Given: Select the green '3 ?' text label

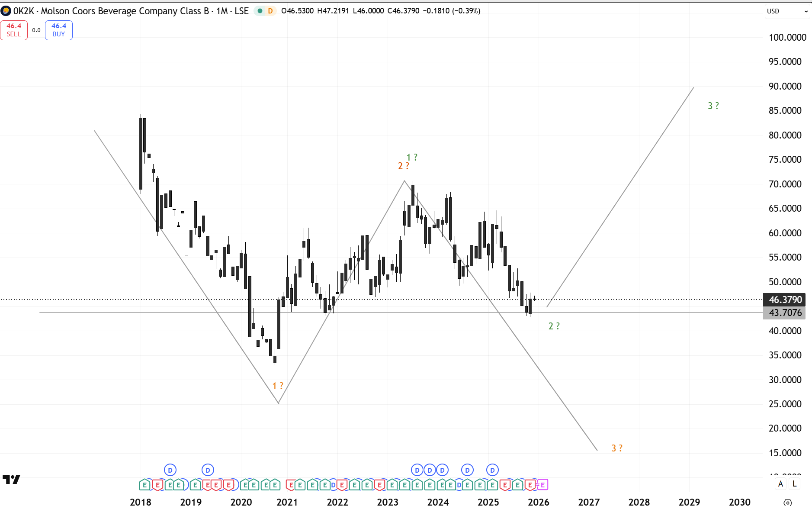Looking at the screenshot, I should pyautogui.click(x=713, y=106).
